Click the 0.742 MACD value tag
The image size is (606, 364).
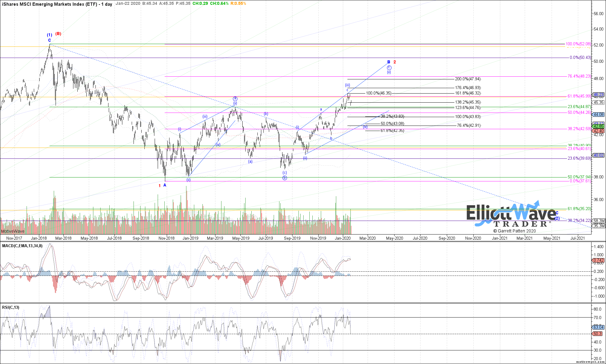tap(598, 260)
